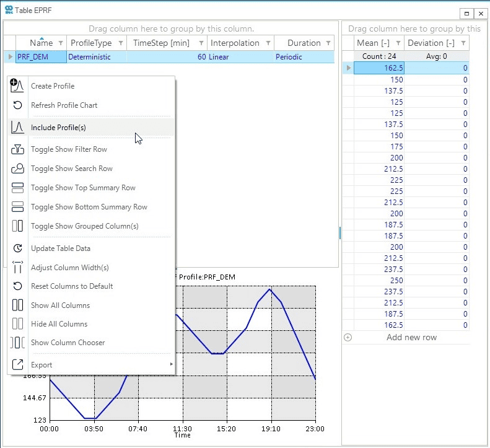Click the Create Profile icon
The image size is (490, 448).
pyautogui.click(x=17, y=86)
